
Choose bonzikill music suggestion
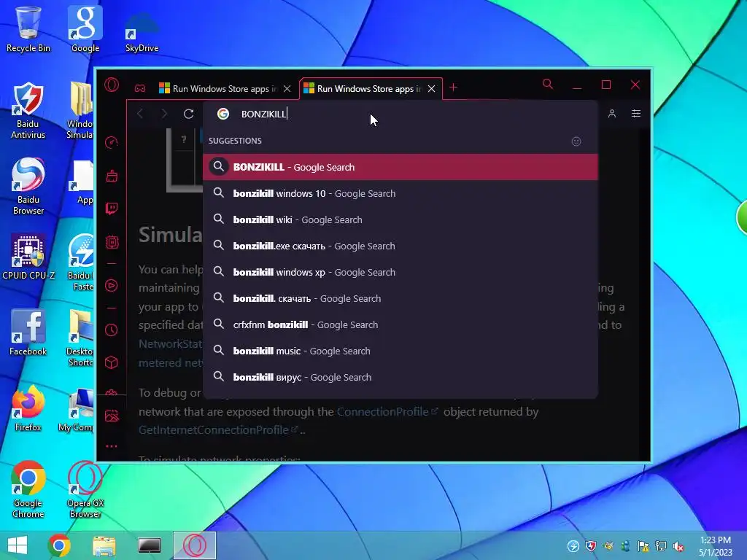tap(400, 351)
